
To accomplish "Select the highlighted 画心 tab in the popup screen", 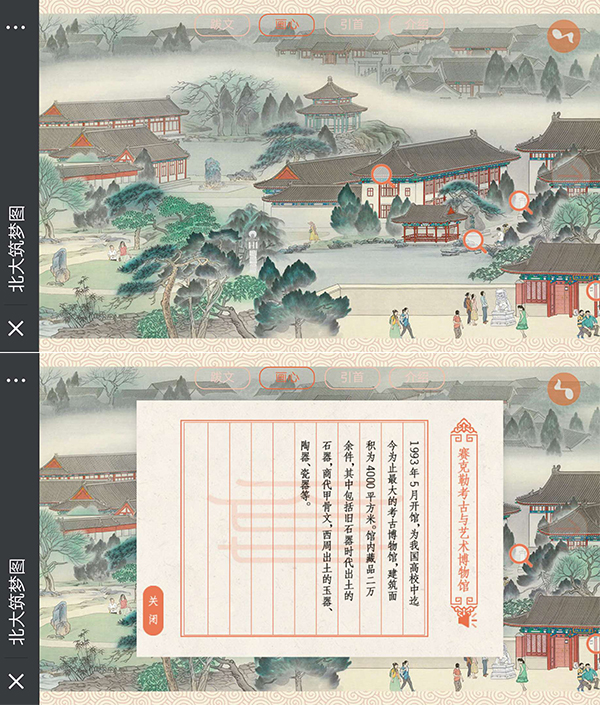I will pos(287,378).
